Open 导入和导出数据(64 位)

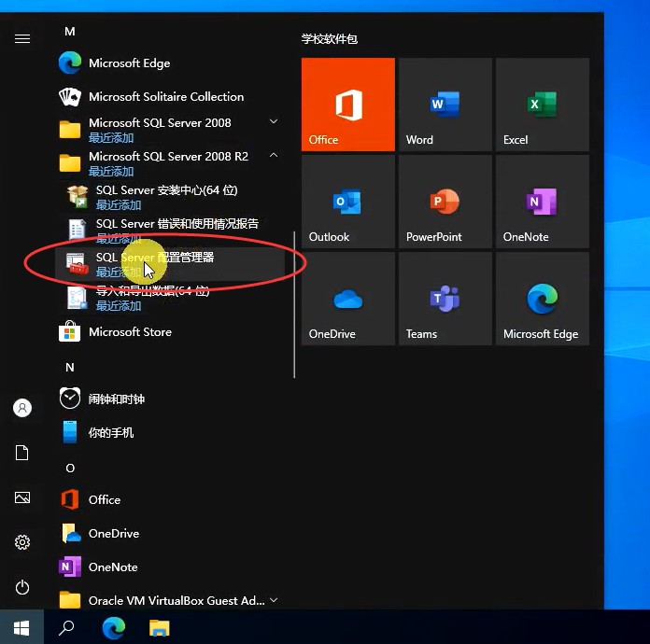170,298
